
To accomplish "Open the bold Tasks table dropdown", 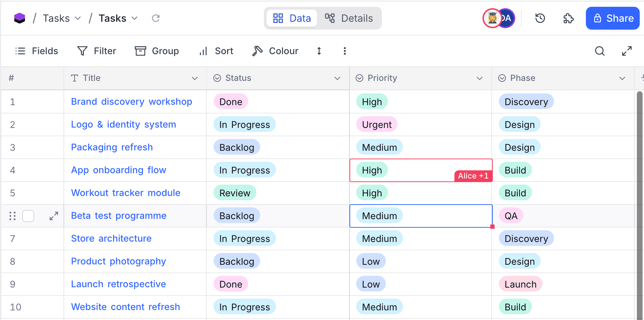I will (134, 18).
